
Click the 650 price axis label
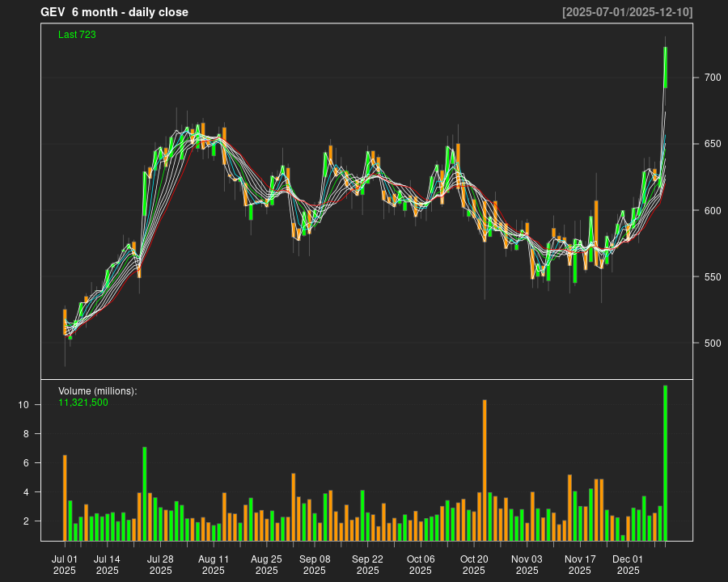[712, 144]
